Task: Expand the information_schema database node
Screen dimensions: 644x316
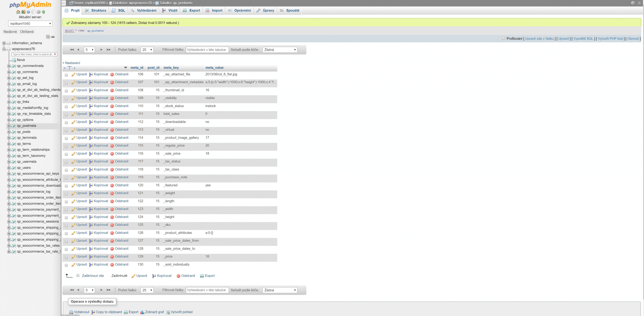Action: pyautogui.click(x=4, y=43)
